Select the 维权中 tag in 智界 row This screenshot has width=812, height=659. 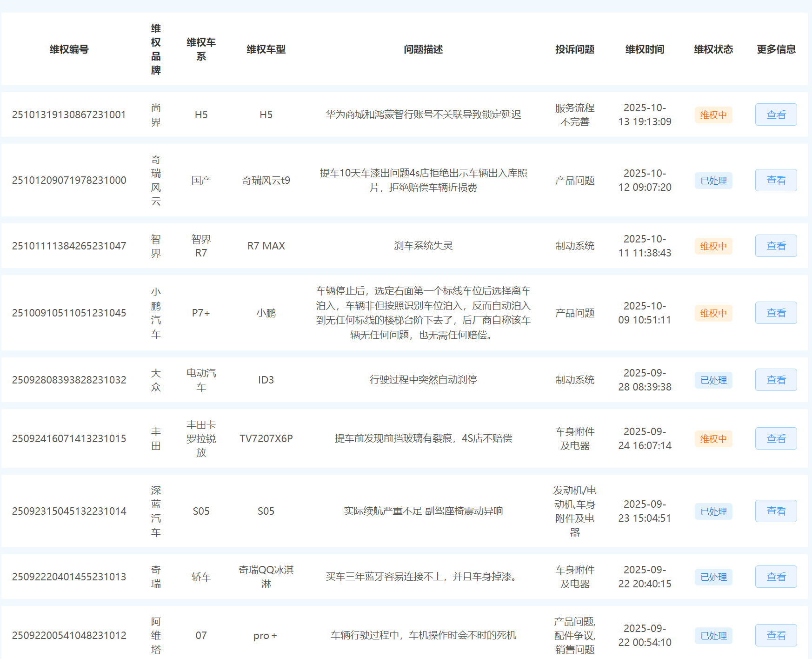[x=713, y=246]
